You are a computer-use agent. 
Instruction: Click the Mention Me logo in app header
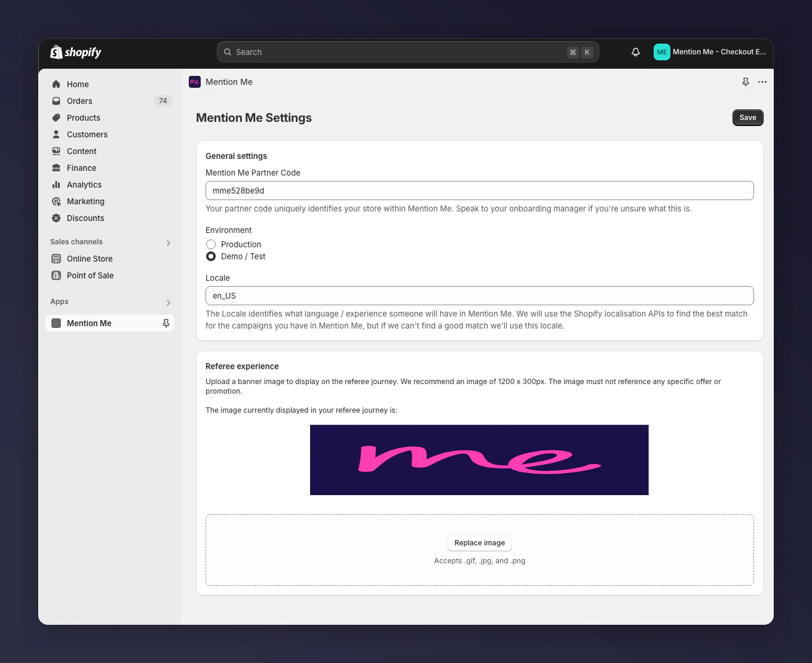[x=195, y=82]
